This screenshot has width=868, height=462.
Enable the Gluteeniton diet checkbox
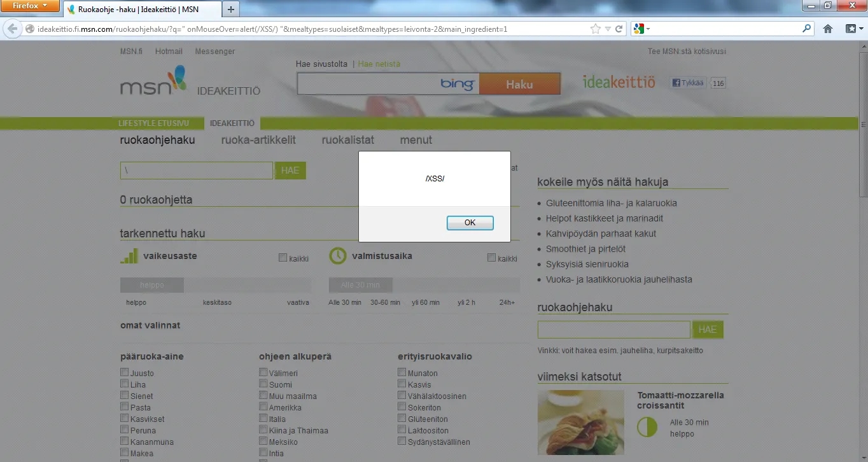click(402, 418)
